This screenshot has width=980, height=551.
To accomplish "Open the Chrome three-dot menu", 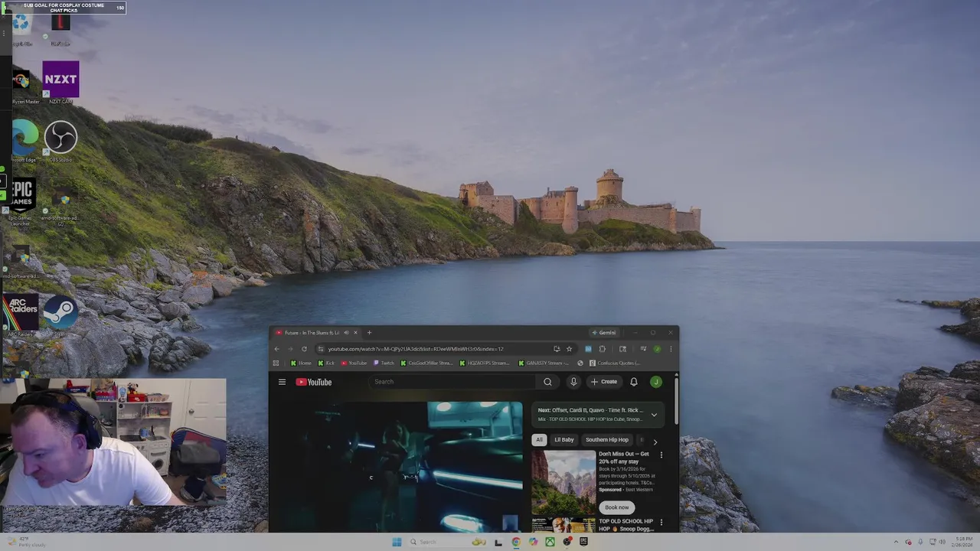I will coord(671,349).
